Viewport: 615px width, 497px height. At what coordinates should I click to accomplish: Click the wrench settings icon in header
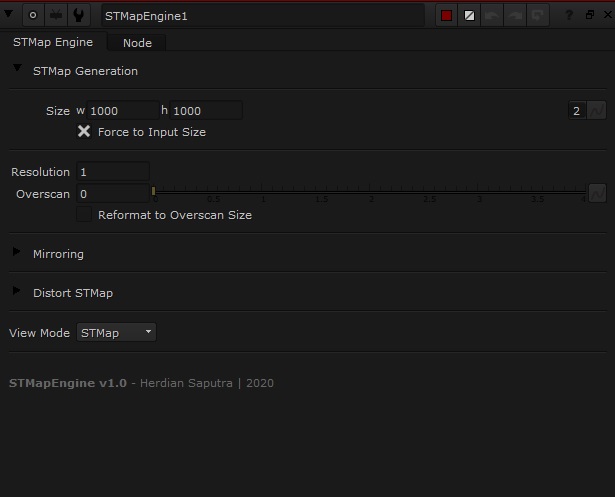coord(80,15)
